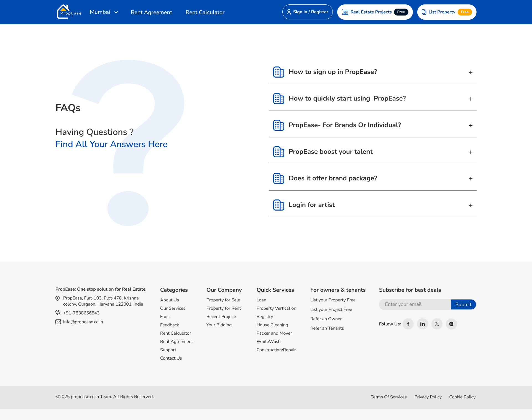Open Privacy Policy link

428,397
